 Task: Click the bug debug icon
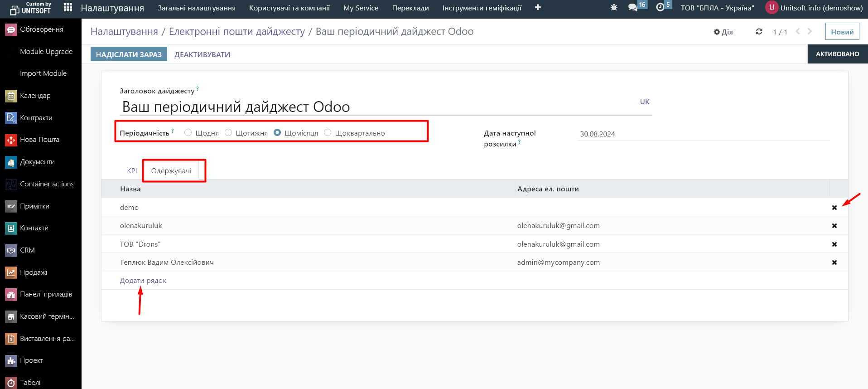click(614, 8)
